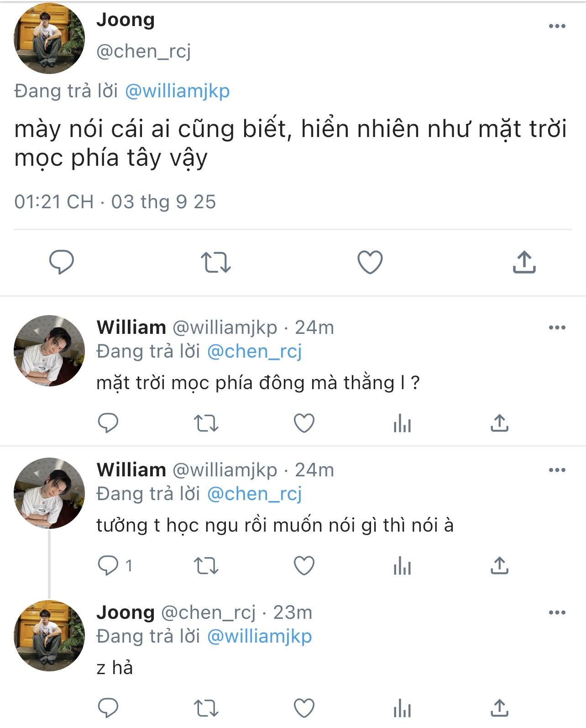Share William's "học ngu" tweet
Image resolution: width=586 pixels, height=728 pixels.
500,566
